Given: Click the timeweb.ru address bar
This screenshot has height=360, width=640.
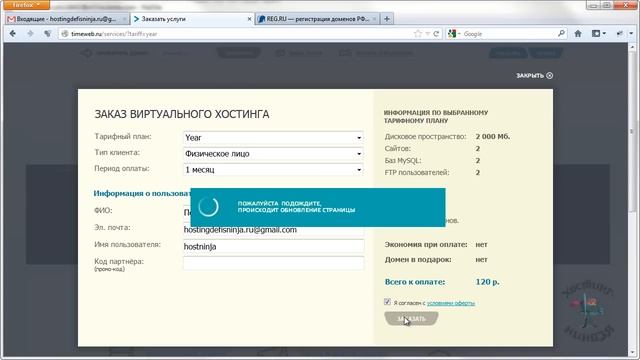Looking at the screenshot, I should [x=241, y=34].
